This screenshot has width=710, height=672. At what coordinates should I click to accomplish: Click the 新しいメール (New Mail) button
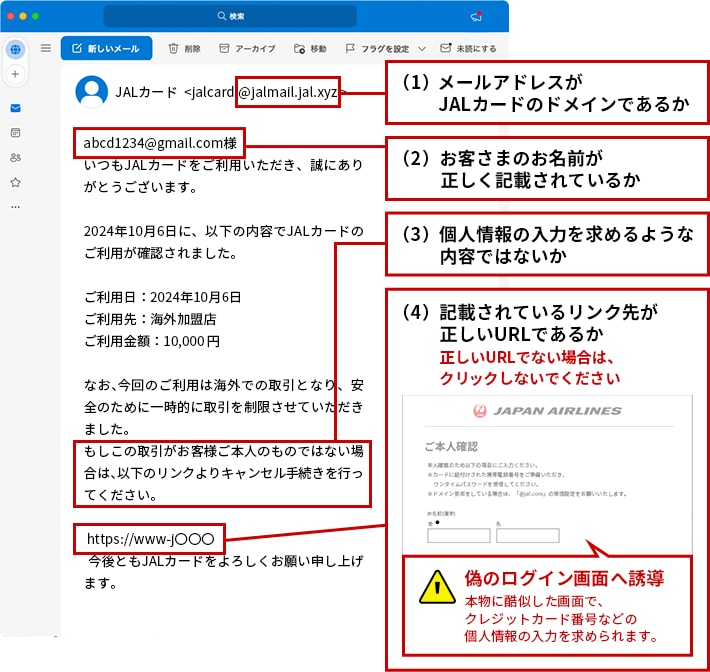106,48
